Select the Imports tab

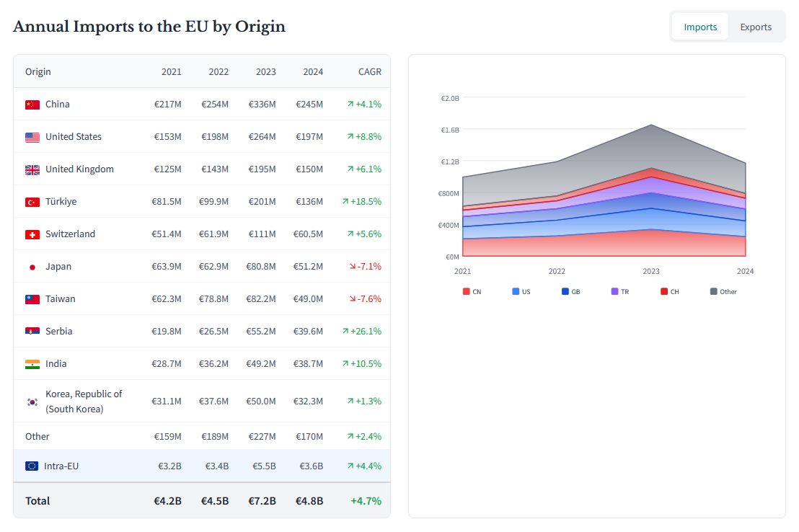[x=699, y=26]
